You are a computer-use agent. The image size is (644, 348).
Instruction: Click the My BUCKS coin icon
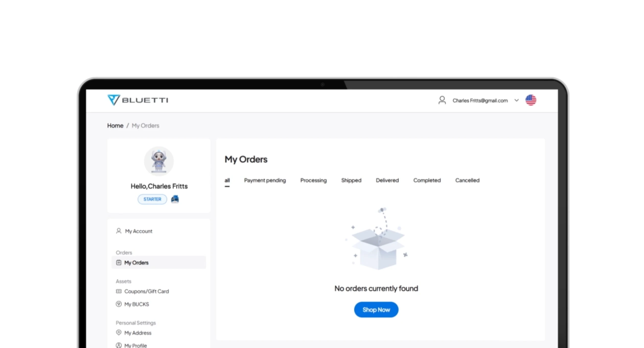point(119,304)
